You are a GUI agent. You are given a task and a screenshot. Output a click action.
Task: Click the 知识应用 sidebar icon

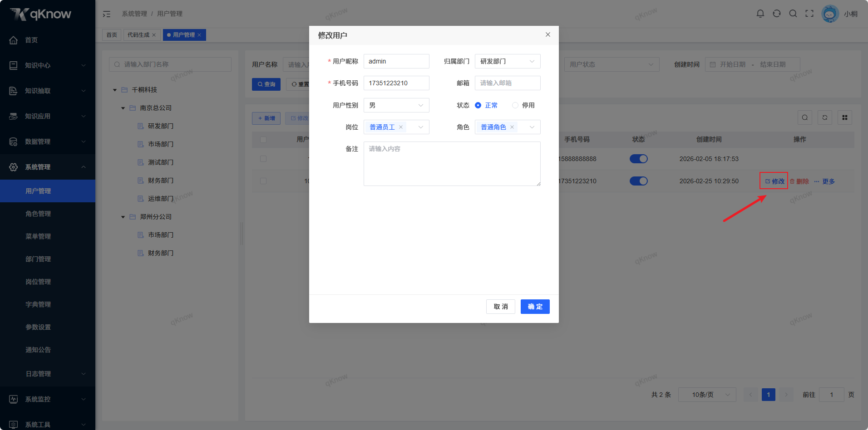click(14, 116)
